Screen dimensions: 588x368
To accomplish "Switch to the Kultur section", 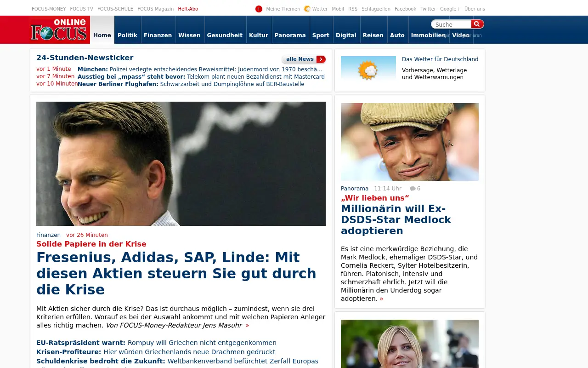I will 259,35.
